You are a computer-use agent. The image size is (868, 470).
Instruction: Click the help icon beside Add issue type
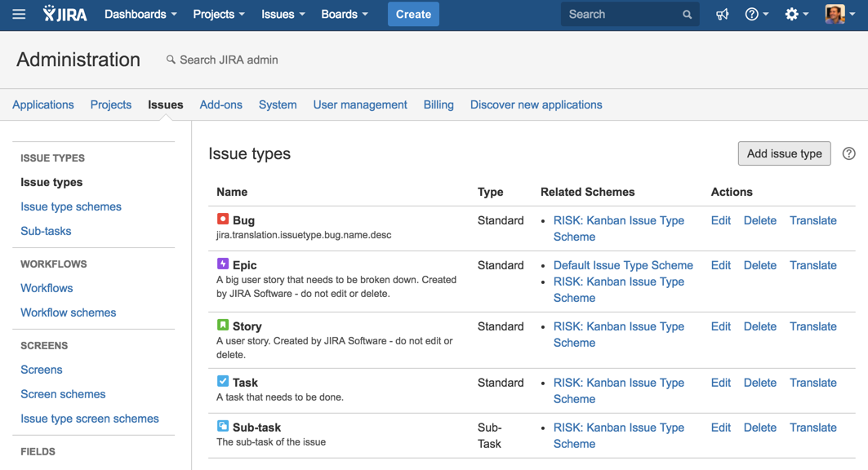[849, 153]
